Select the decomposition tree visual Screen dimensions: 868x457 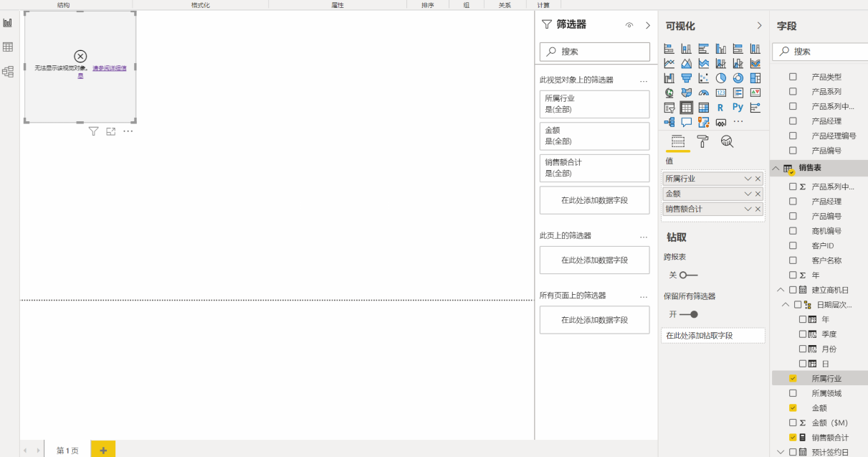tap(669, 122)
